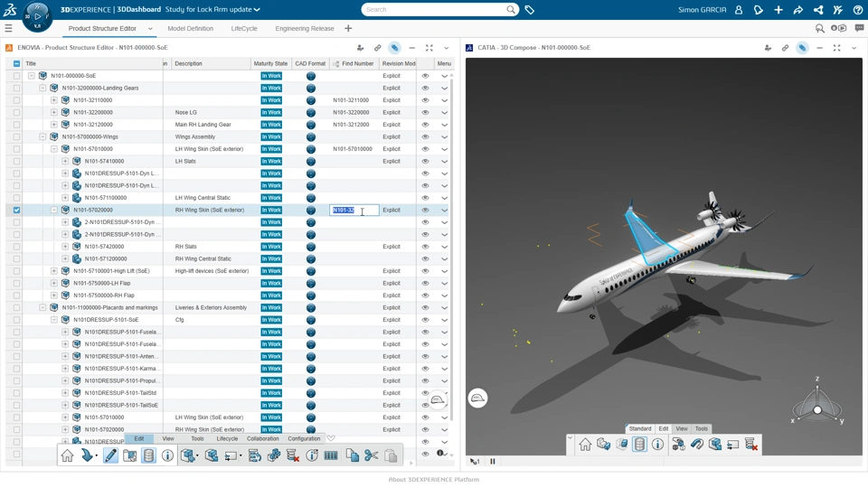Collapse the CATIA toolbar with its chevron
The image size is (868, 488).
tap(570, 437)
